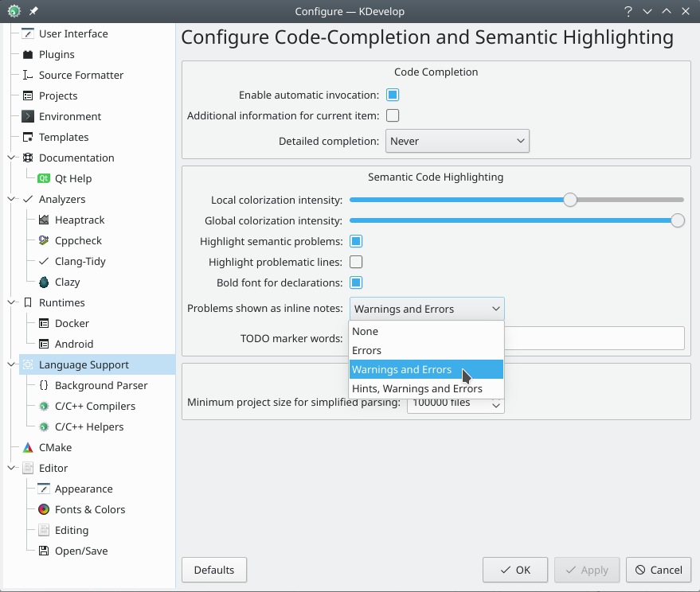700x592 pixels.
Task: Open the Environment terminal icon
Action: [x=28, y=116]
